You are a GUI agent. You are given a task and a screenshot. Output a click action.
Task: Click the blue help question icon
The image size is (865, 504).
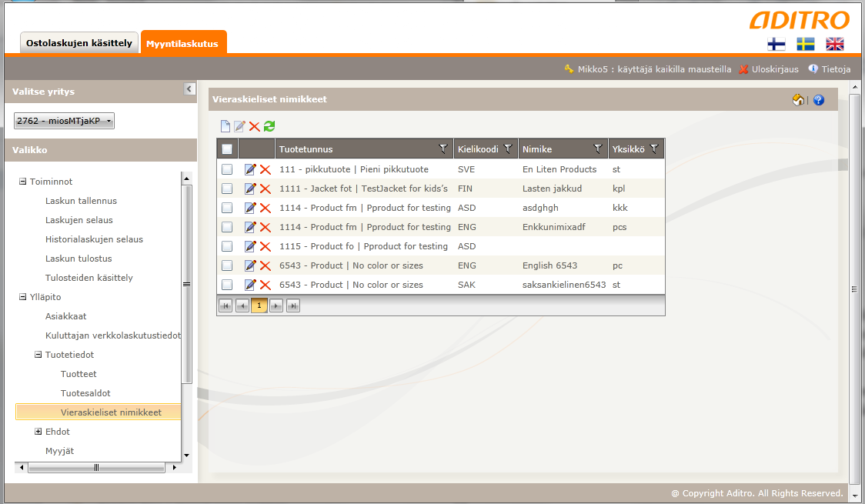(x=819, y=100)
